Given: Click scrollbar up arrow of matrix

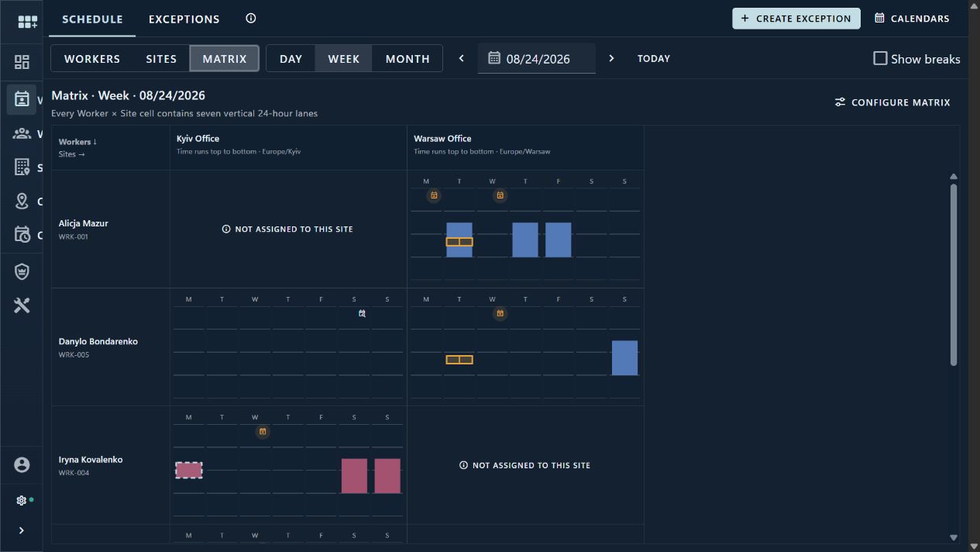Looking at the screenshot, I should [953, 177].
